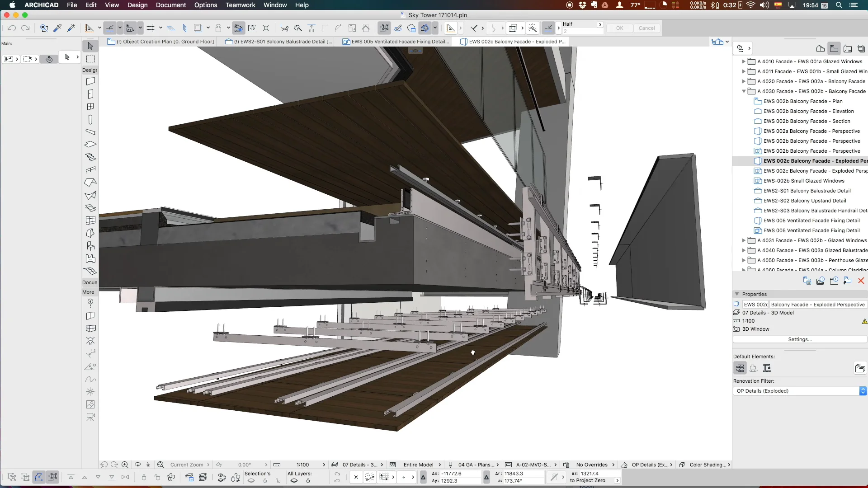Select the Wall tool in toolbar
The image size is (868, 488).
[x=90, y=81]
